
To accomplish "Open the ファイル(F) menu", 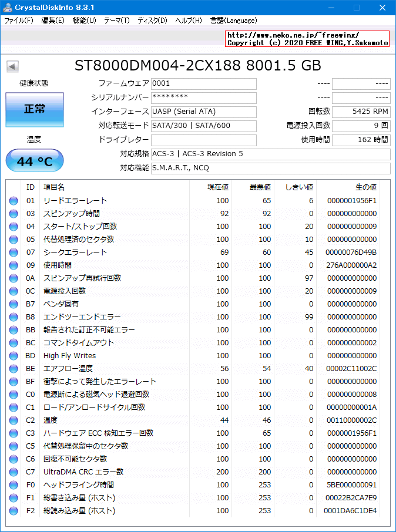I will 19,21.
